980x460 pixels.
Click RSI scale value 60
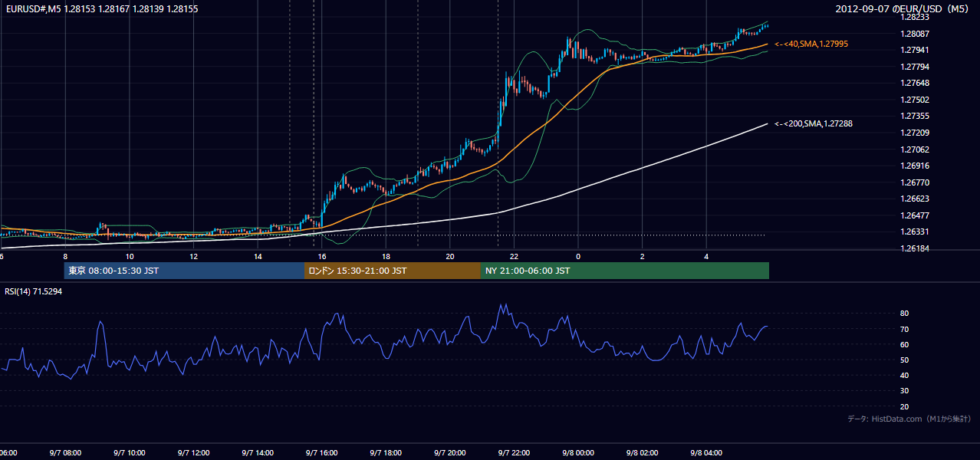click(905, 344)
